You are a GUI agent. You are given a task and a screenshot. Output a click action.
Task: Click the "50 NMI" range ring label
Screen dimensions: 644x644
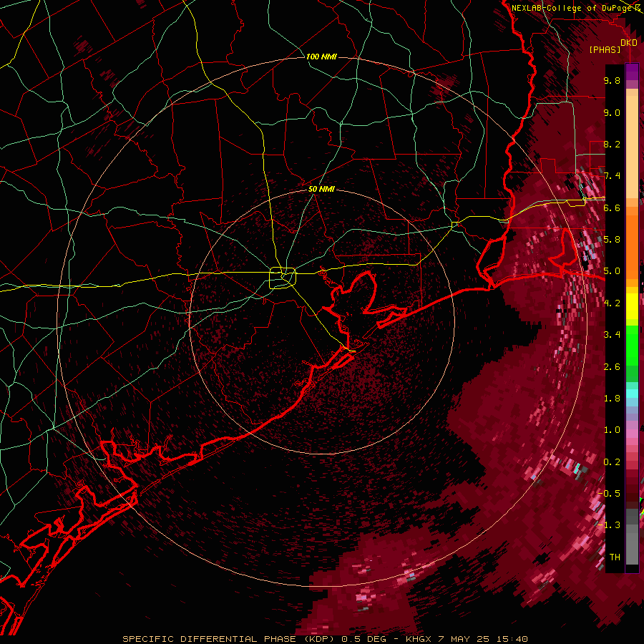tap(321, 189)
